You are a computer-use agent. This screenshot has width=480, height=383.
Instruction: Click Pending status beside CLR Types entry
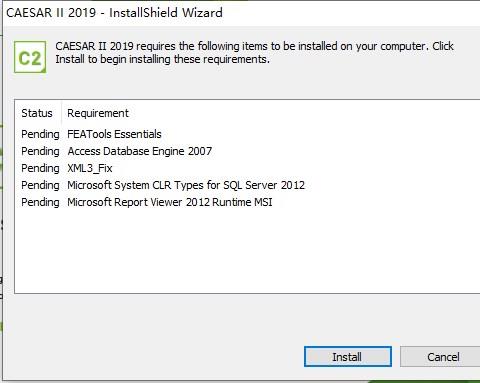pyautogui.click(x=40, y=185)
